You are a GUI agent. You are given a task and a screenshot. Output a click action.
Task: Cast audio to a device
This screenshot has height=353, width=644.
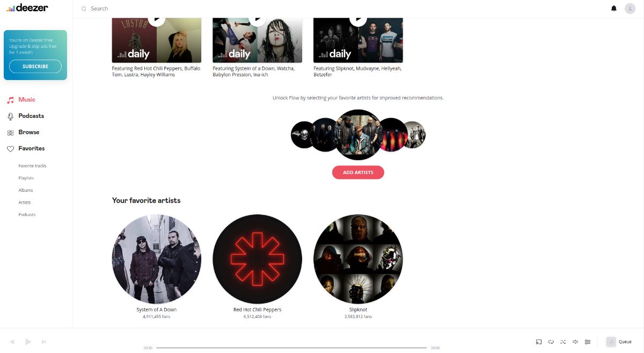(x=538, y=342)
